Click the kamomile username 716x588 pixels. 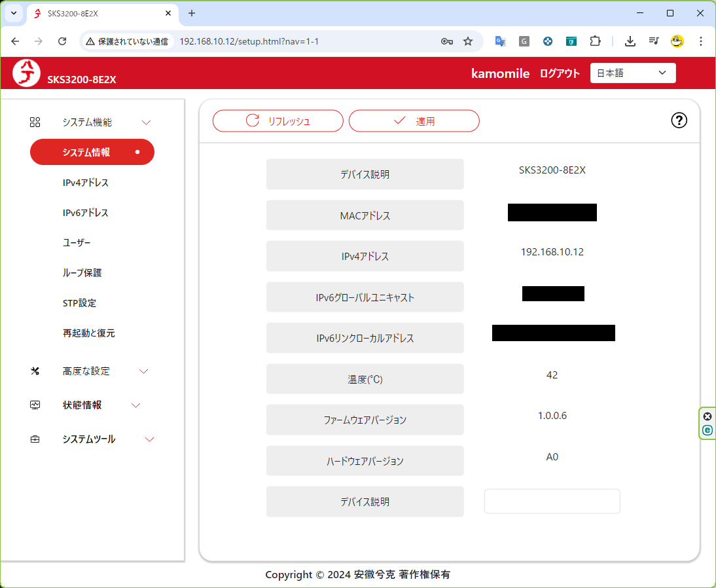click(501, 73)
